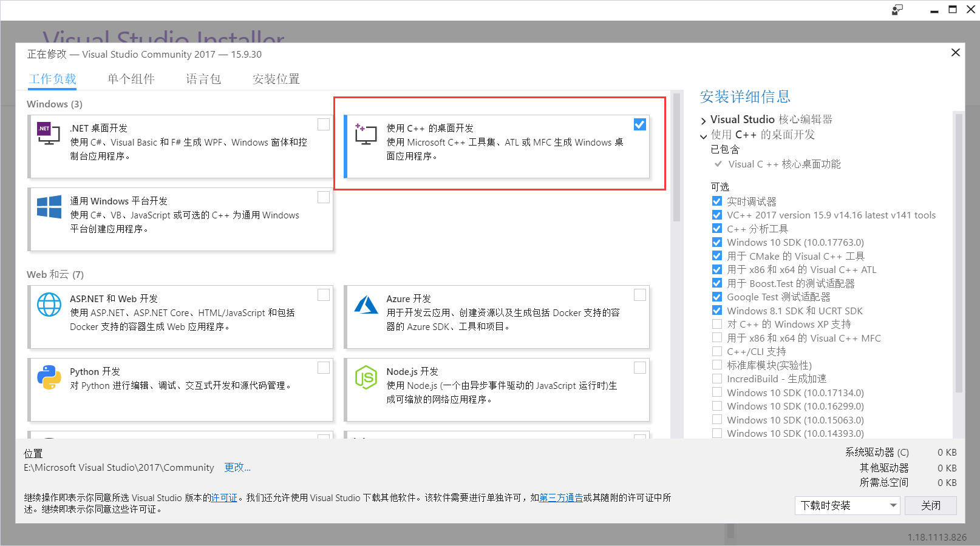This screenshot has width=980, height=546.
Task: Check the .NET 桌面开发 workload checkbox
Action: click(324, 124)
